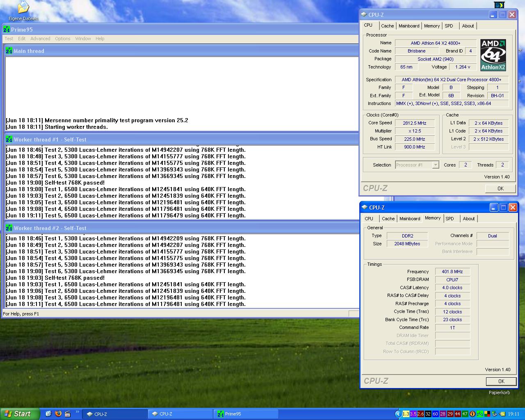The image size is (525, 420).
Task: Open About tab in CPU-Z processor window
Action: (468, 26)
